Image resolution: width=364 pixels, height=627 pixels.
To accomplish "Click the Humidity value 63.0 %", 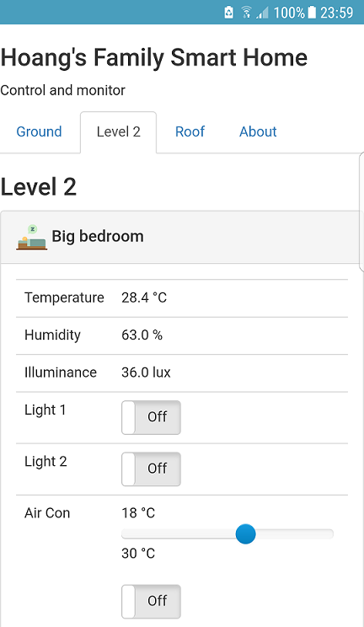I will click(x=142, y=335).
